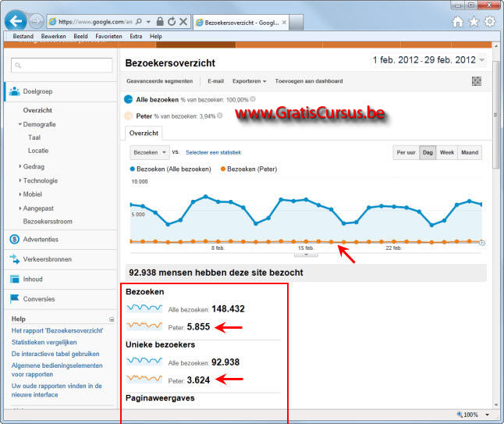Click the security padlock icon in address bar
The height and width of the screenshot is (424, 504).
pos(160,22)
